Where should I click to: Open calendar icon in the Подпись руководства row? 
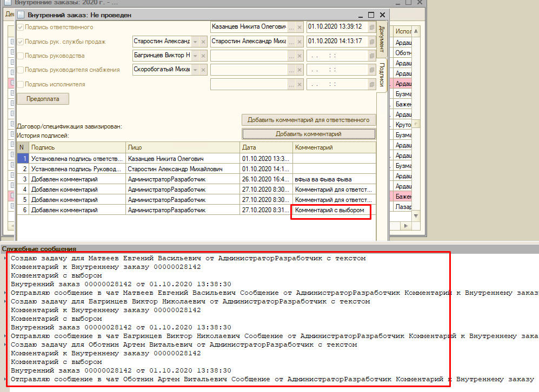[x=371, y=56]
